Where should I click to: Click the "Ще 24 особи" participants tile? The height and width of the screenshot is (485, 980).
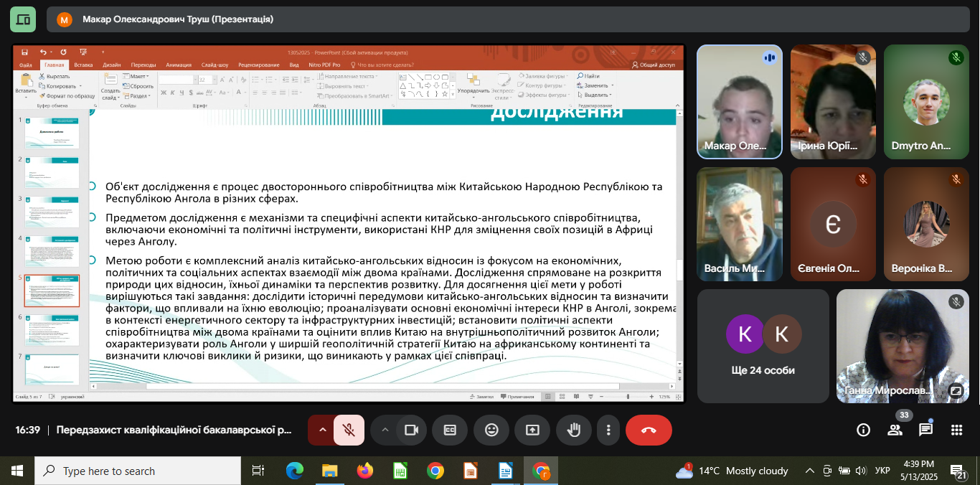763,345
